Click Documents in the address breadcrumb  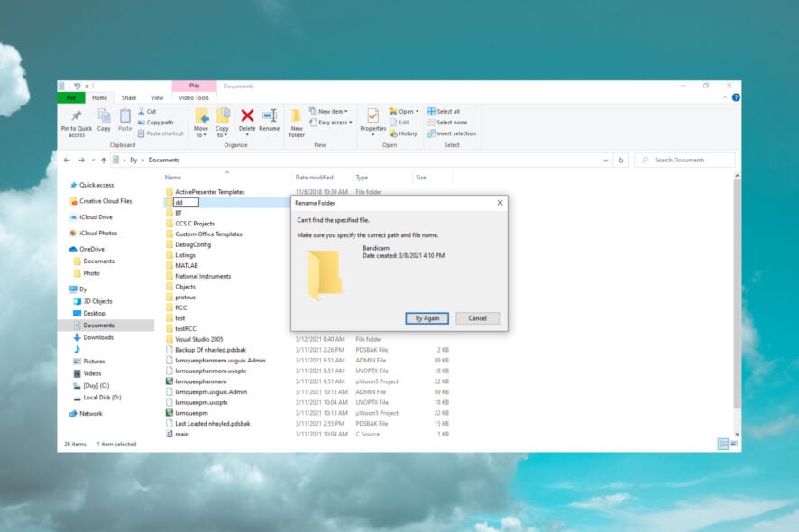point(164,160)
